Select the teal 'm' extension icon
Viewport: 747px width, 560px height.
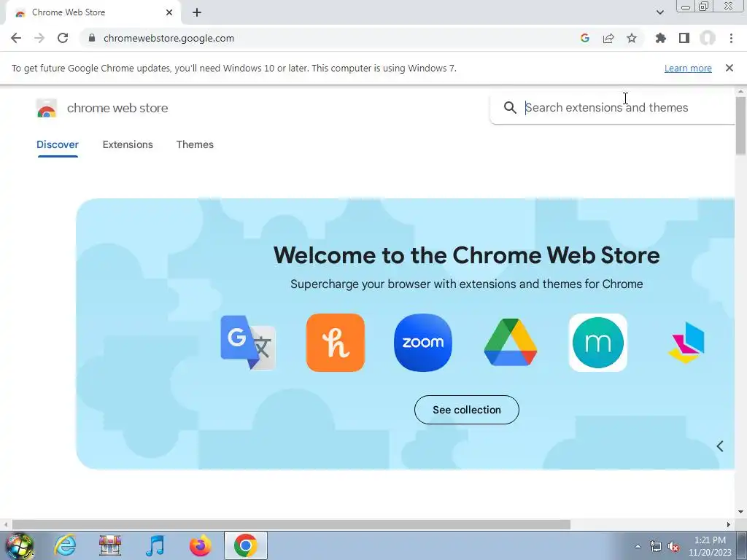[x=598, y=343]
